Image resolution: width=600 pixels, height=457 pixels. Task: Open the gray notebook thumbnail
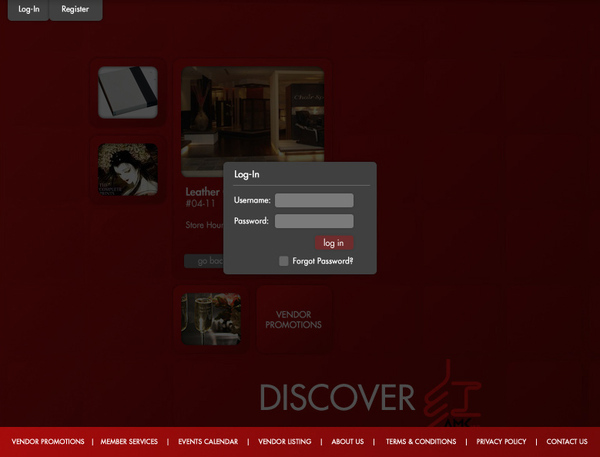[x=128, y=92]
